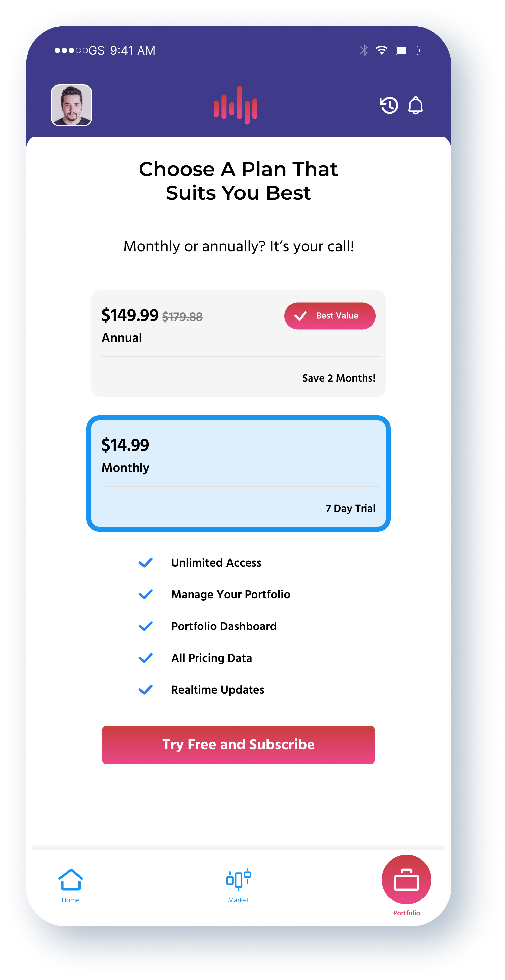Tap the Portfolio Dashboard checkmark

pyautogui.click(x=145, y=626)
